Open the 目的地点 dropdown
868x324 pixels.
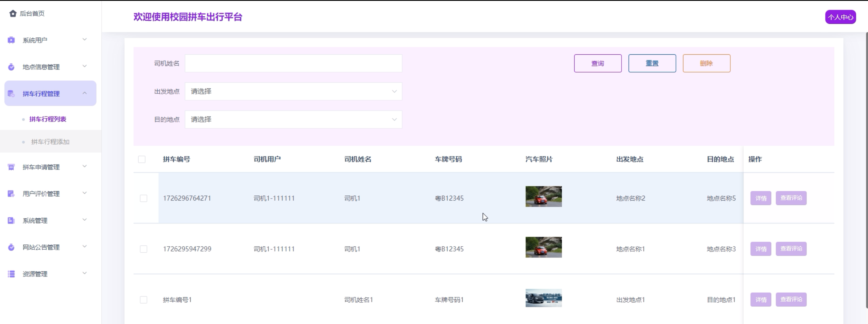tap(293, 120)
